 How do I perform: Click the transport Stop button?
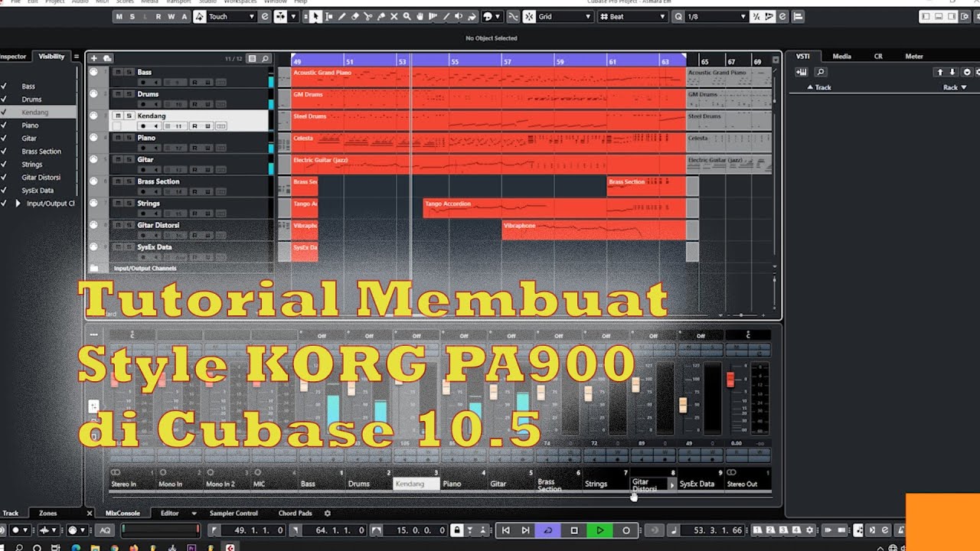(574, 530)
